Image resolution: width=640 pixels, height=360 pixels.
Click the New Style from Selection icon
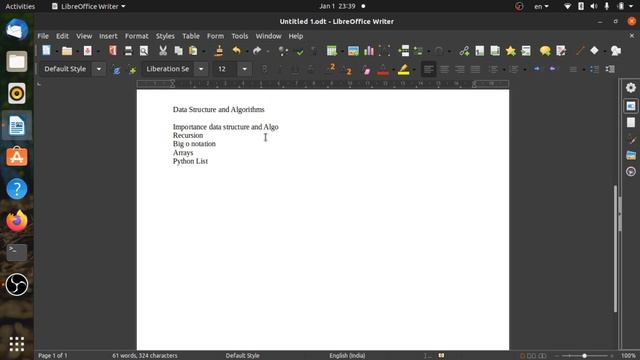(132, 70)
